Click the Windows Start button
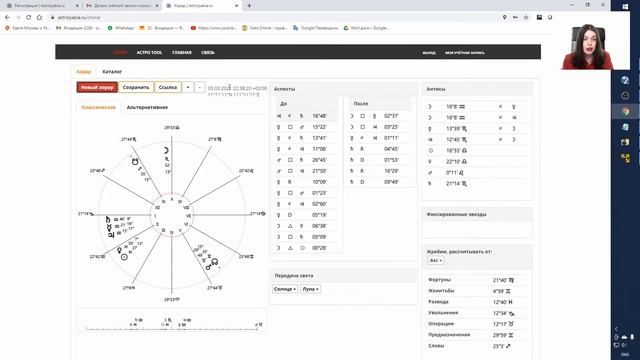This screenshot has height=360, width=640. click(x=625, y=7)
